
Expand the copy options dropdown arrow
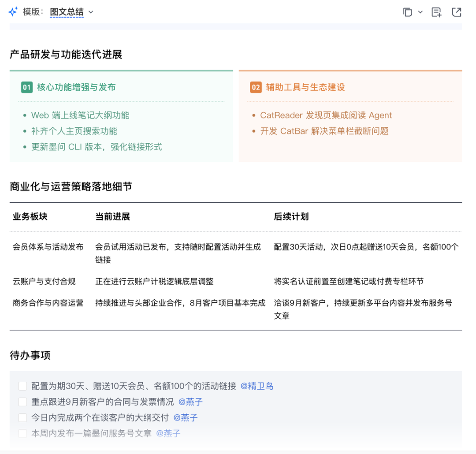pyautogui.click(x=420, y=12)
